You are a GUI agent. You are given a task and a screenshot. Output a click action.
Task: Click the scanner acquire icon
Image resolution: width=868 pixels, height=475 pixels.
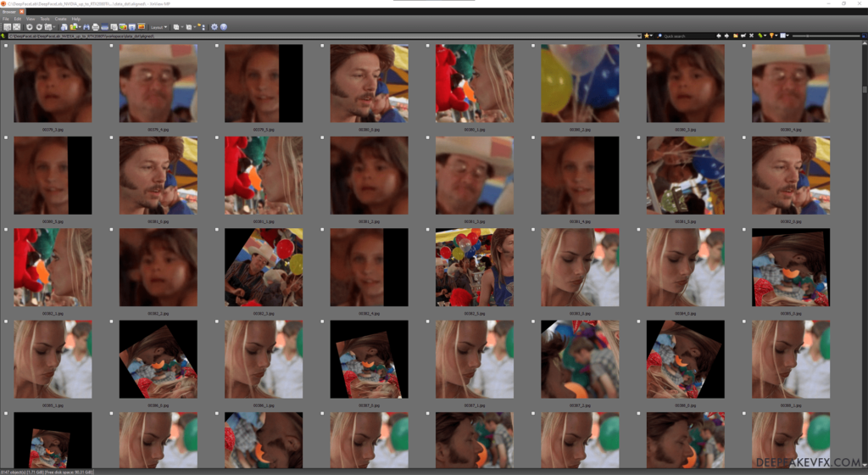(104, 27)
